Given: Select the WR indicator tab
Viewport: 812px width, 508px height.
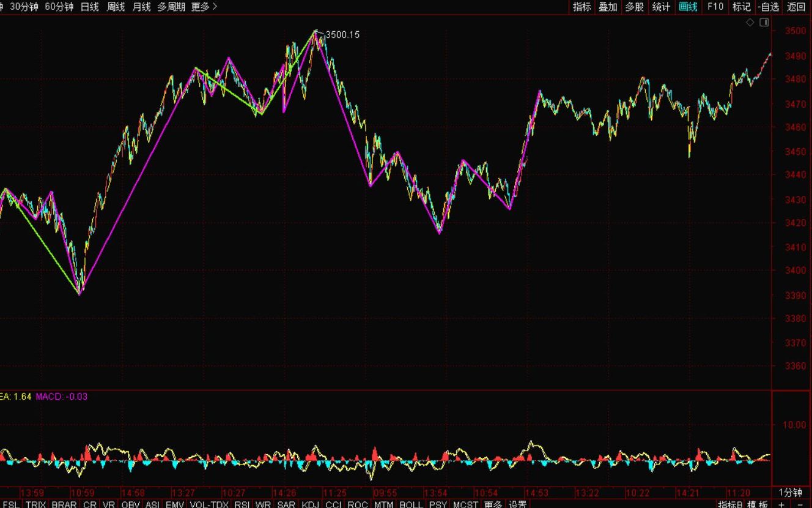Looking at the screenshot, I should click(x=264, y=504).
